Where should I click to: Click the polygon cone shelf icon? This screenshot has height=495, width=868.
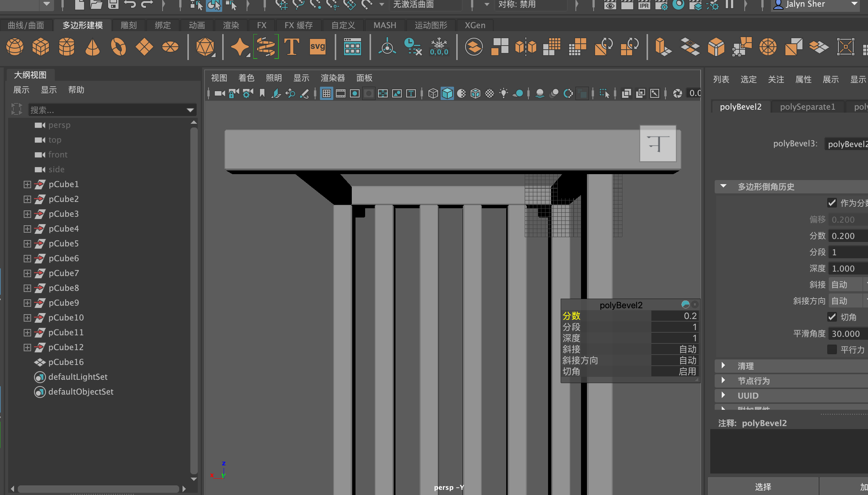click(x=92, y=47)
